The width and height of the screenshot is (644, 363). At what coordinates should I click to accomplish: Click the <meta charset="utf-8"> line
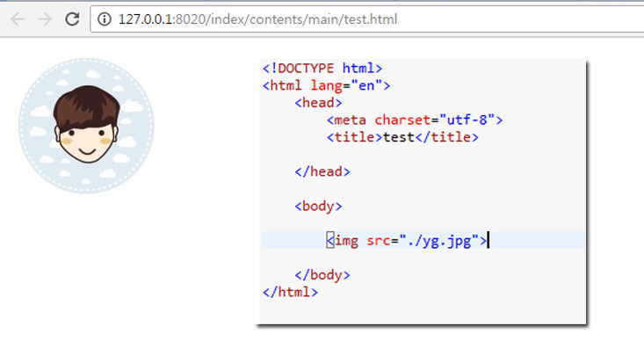pos(415,120)
